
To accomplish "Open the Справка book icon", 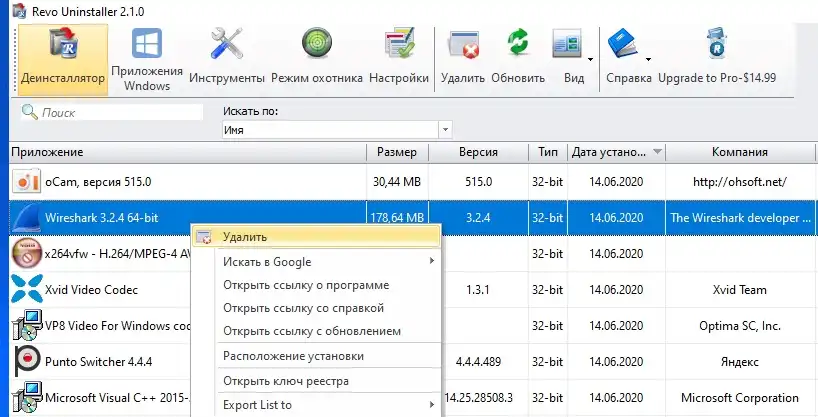I will tap(622, 44).
